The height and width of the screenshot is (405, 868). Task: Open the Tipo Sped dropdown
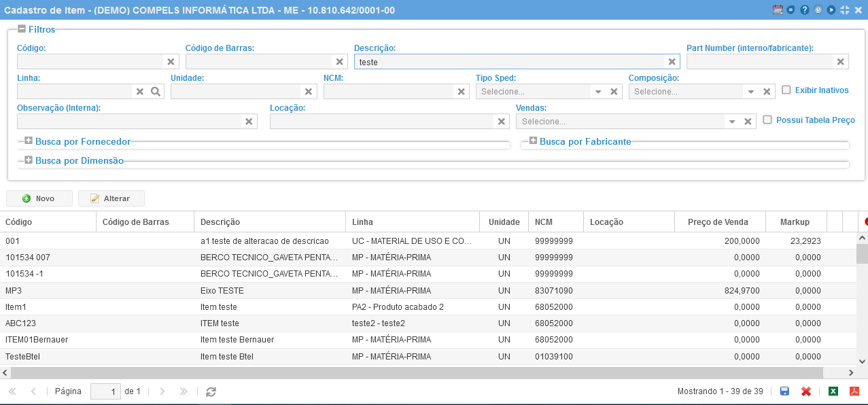point(598,92)
